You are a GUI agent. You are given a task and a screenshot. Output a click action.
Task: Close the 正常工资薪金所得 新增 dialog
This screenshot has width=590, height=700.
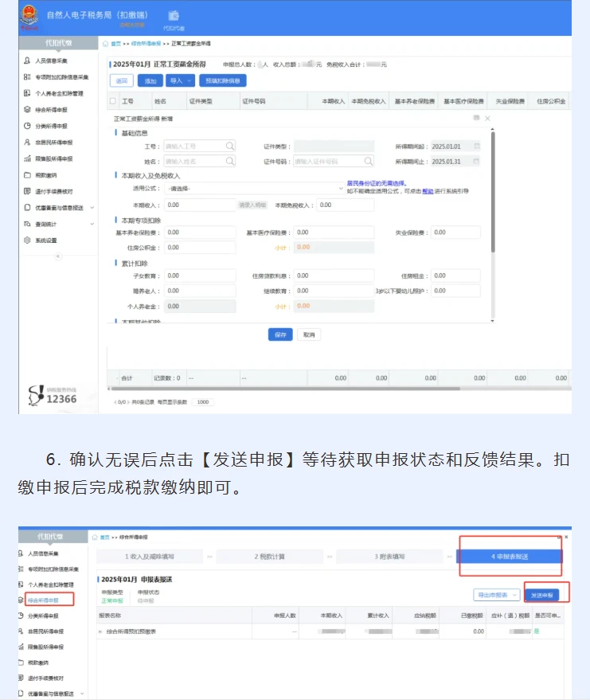(487, 119)
